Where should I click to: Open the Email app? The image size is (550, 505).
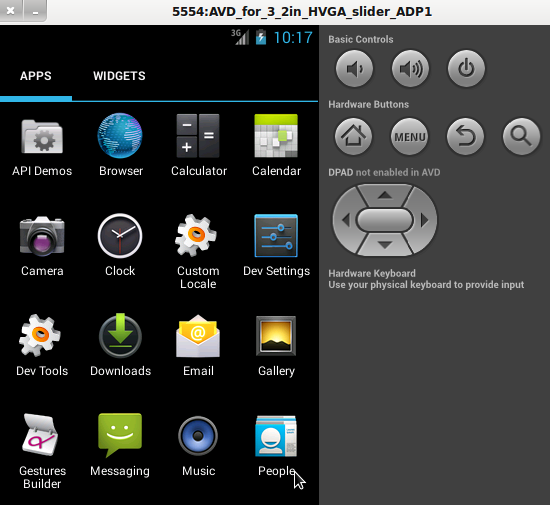(x=198, y=345)
